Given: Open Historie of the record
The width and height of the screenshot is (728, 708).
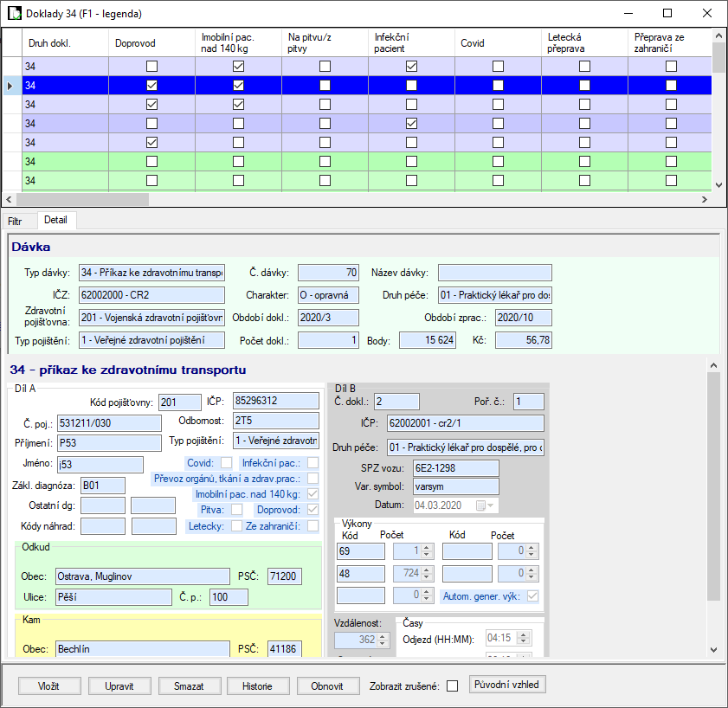Looking at the screenshot, I should 258,685.
